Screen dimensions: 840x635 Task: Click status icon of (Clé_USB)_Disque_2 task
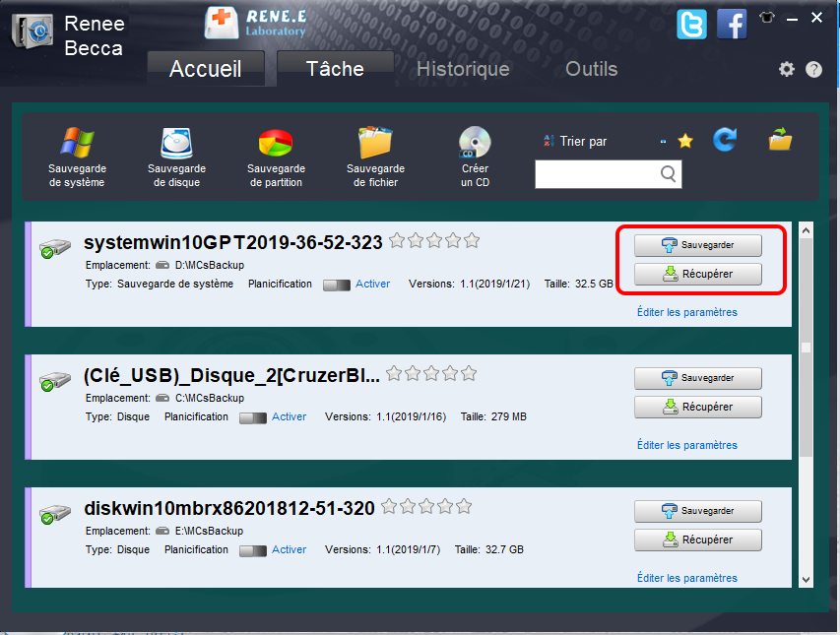click(54, 381)
